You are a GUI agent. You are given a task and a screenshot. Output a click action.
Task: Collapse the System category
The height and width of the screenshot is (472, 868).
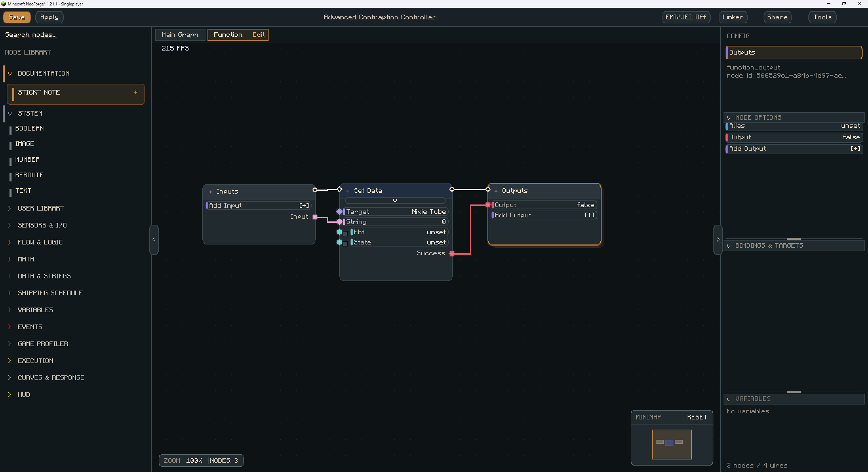10,113
